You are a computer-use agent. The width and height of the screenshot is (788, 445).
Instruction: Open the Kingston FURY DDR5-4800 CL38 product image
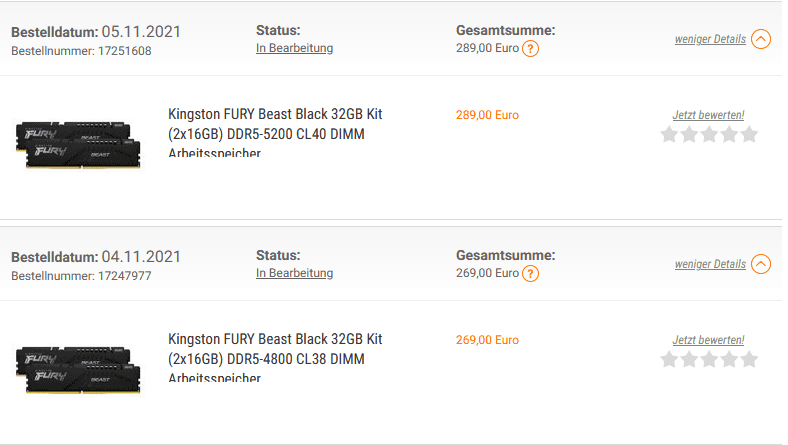(78, 369)
